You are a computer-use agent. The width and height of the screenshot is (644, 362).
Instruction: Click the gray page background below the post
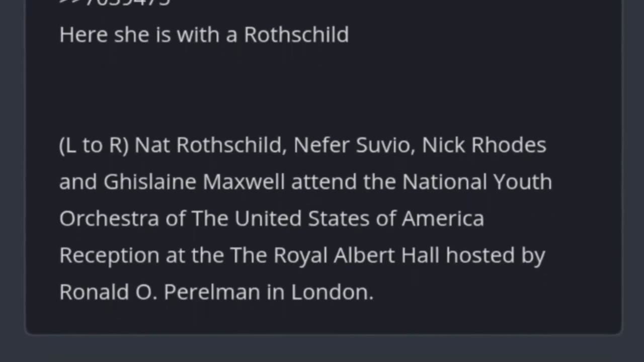coord(322,349)
